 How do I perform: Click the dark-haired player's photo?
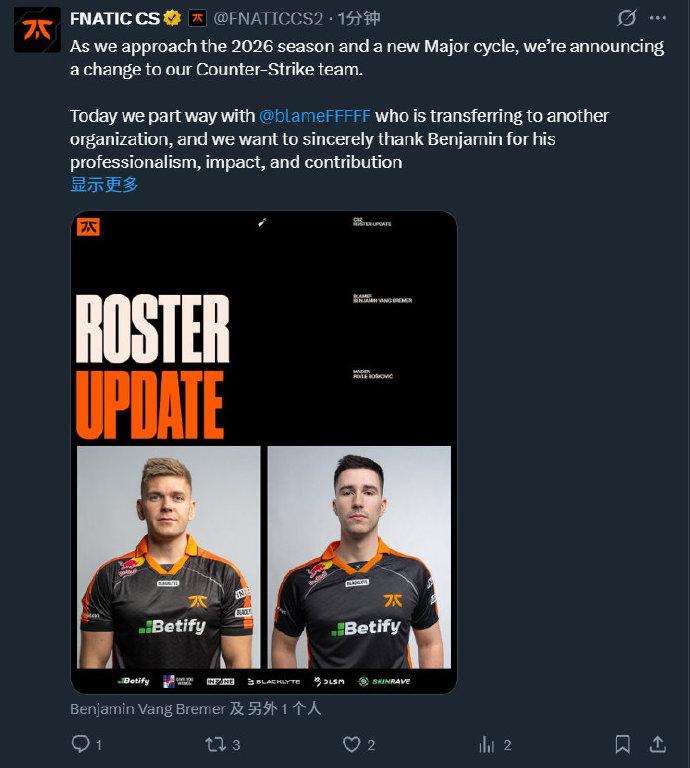(359, 557)
